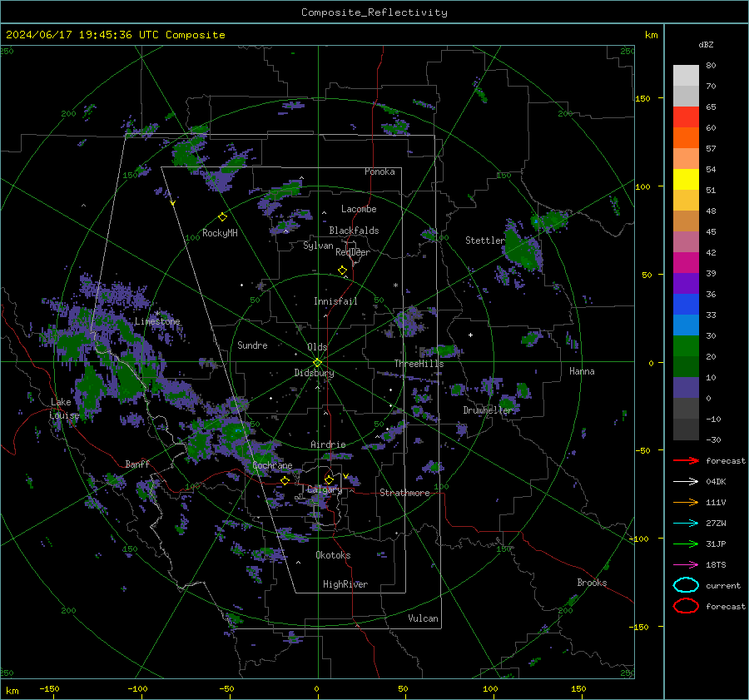Click the RockyMH label
Screen dimensions: 749x700
coord(220,233)
